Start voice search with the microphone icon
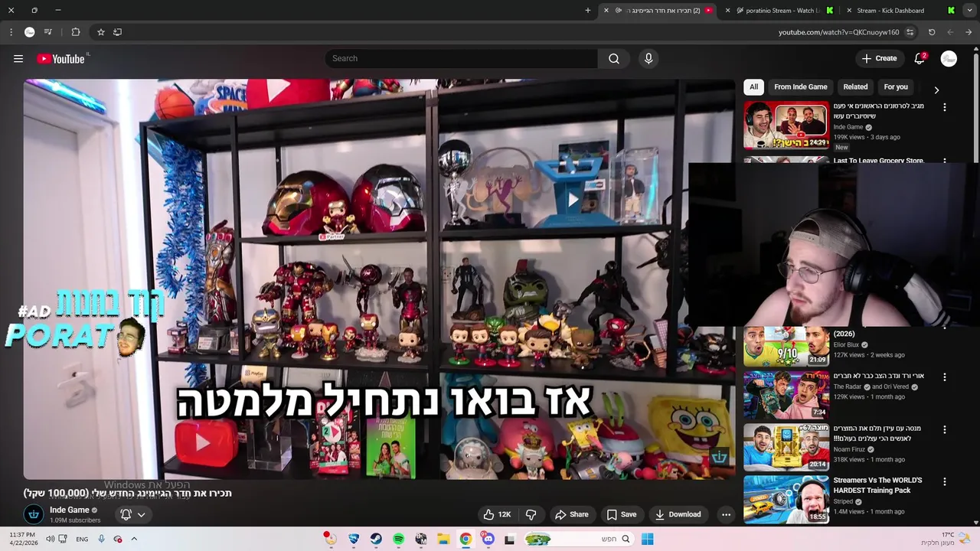 pyautogui.click(x=648, y=58)
